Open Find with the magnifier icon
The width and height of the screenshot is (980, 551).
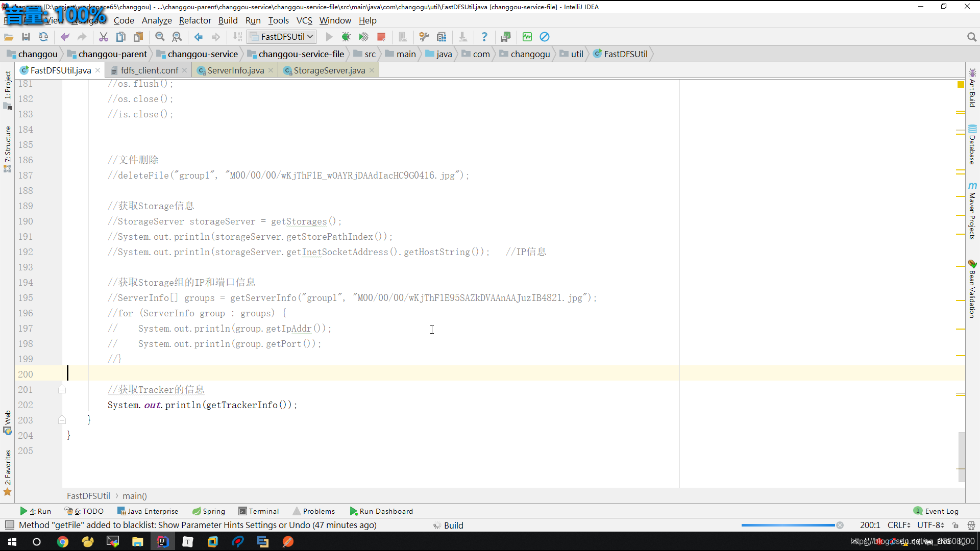[x=160, y=37]
